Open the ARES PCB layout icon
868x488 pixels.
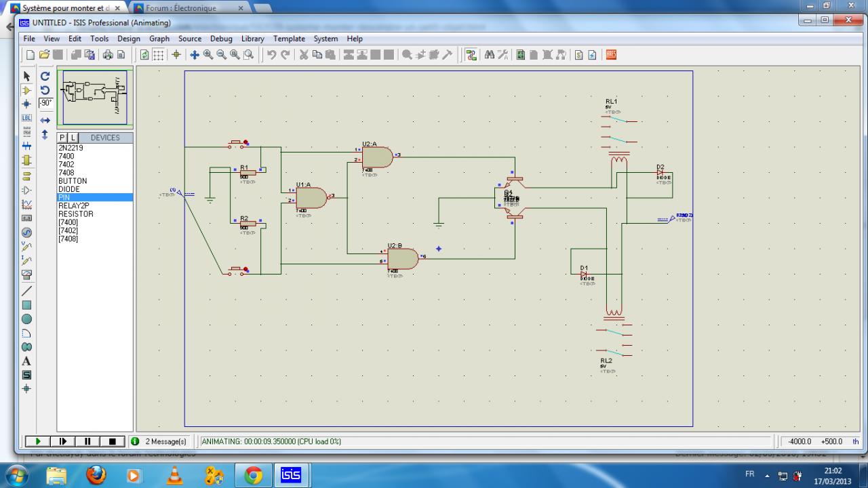pos(610,55)
